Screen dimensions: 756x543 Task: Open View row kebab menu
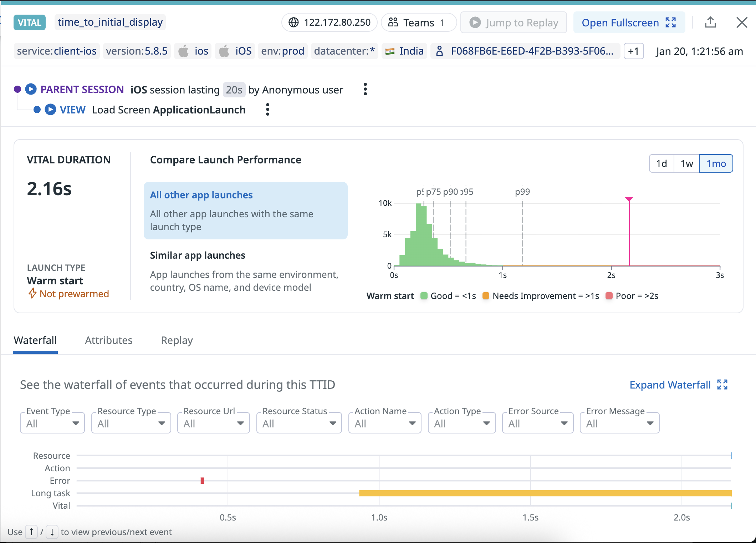(x=267, y=110)
